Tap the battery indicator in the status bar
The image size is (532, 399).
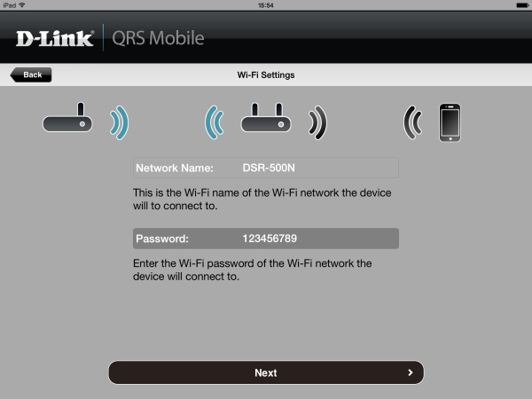[x=522, y=5]
